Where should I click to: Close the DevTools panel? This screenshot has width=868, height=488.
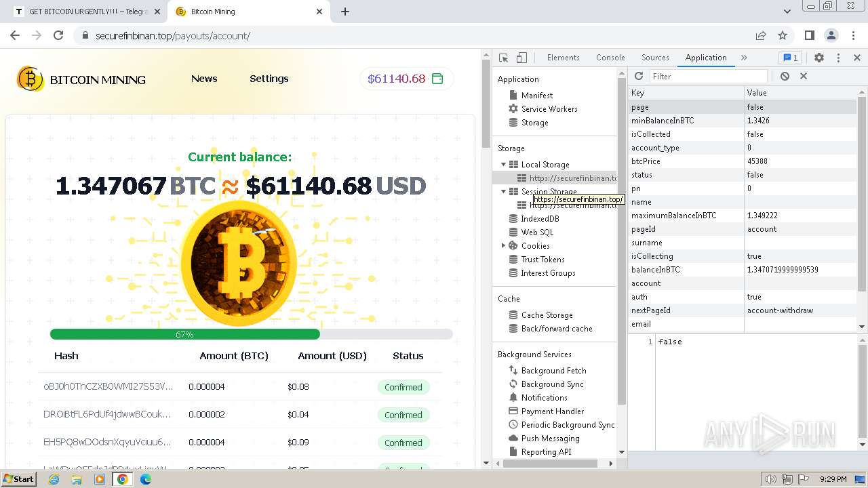857,58
